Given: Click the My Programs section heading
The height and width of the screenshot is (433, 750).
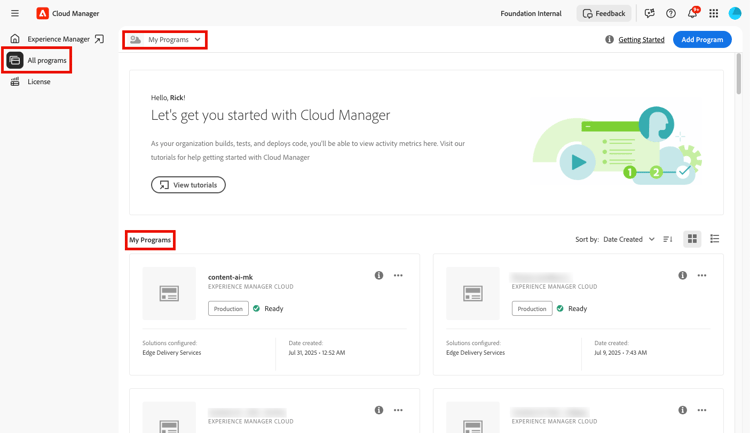Looking at the screenshot, I should point(150,240).
